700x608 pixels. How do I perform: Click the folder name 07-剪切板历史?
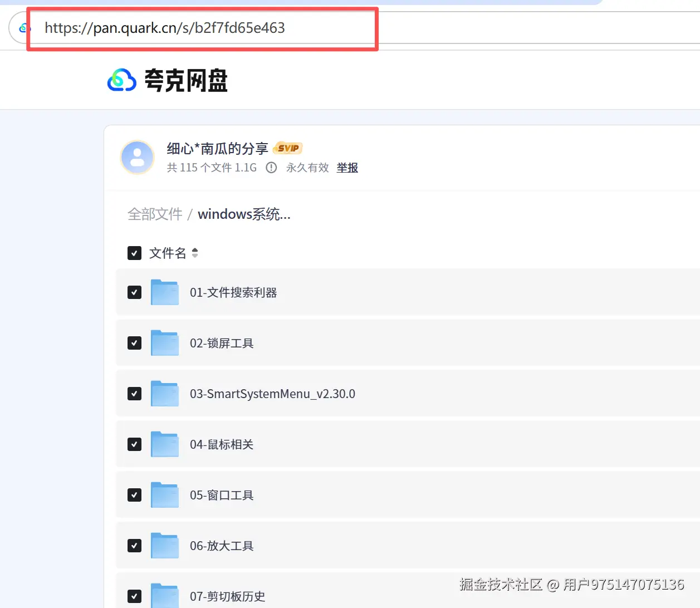227,596
